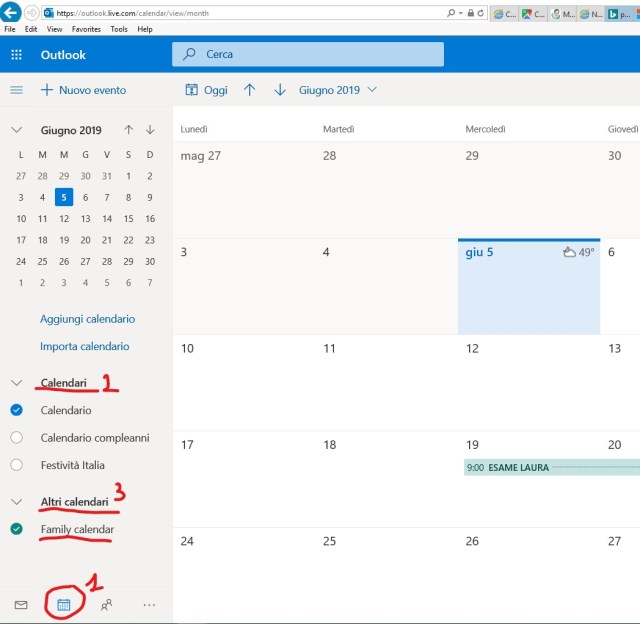Go to next month in main toolbar
This screenshot has width=640, height=624.
(280, 90)
